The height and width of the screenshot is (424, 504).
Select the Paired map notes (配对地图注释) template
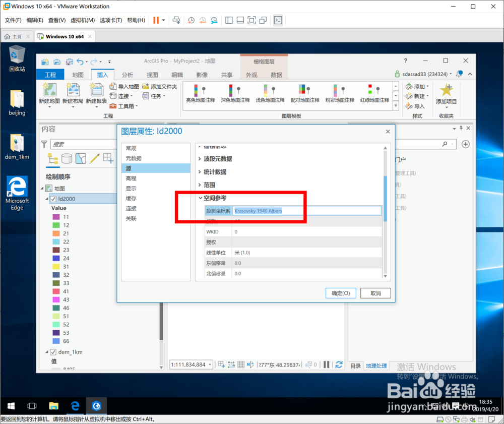[305, 93]
